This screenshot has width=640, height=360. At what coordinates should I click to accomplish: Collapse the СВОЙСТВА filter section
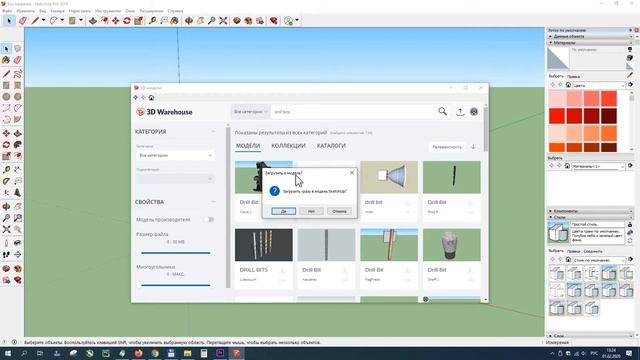click(x=213, y=202)
